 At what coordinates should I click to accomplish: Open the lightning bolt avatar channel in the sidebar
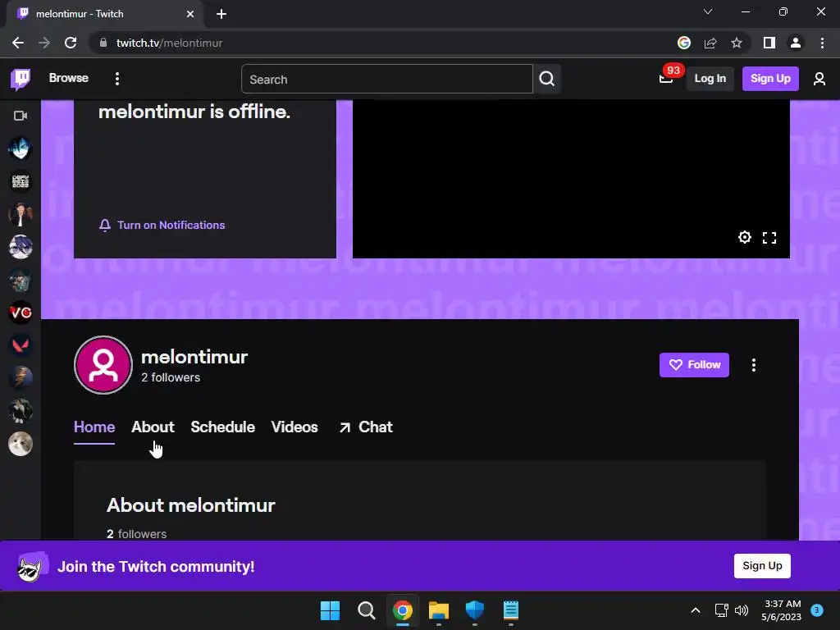[21, 377]
